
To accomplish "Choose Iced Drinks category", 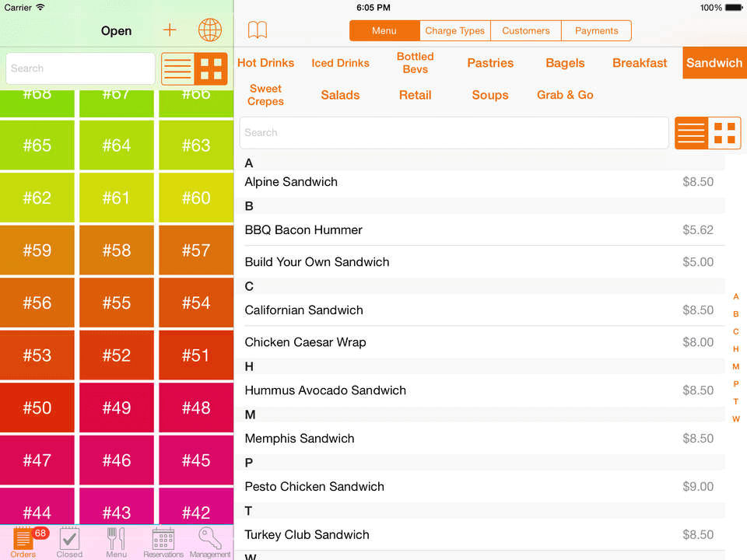I will point(340,63).
